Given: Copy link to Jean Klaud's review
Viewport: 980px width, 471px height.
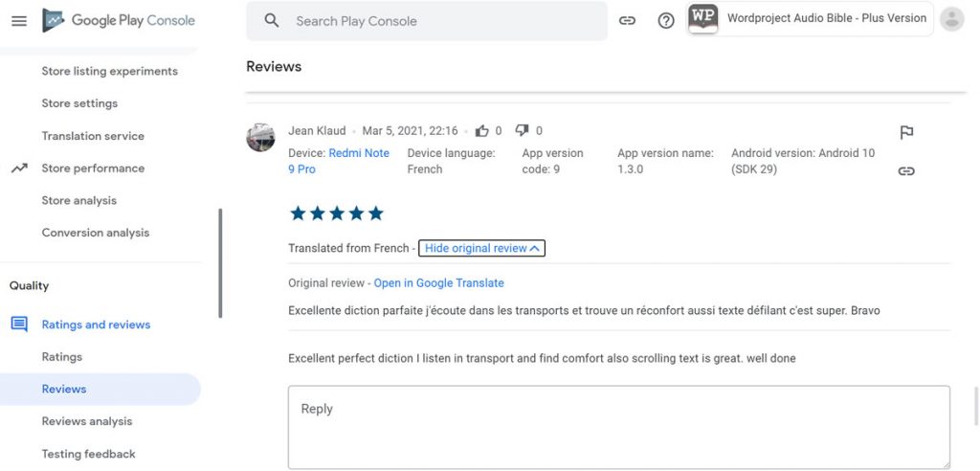Looking at the screenshot, I should point(906,171).
